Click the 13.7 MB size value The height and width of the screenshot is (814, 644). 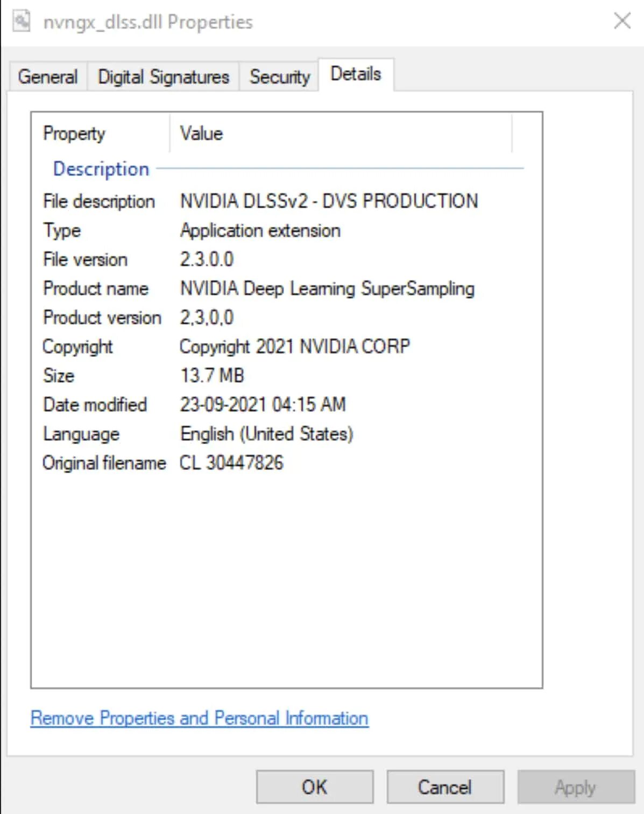tap(212, 375)
